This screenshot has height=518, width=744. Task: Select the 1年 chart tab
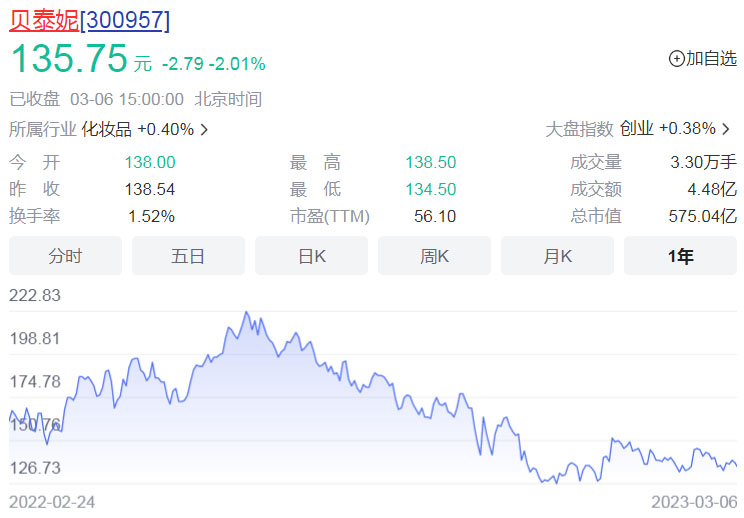[x=680, y=256]
